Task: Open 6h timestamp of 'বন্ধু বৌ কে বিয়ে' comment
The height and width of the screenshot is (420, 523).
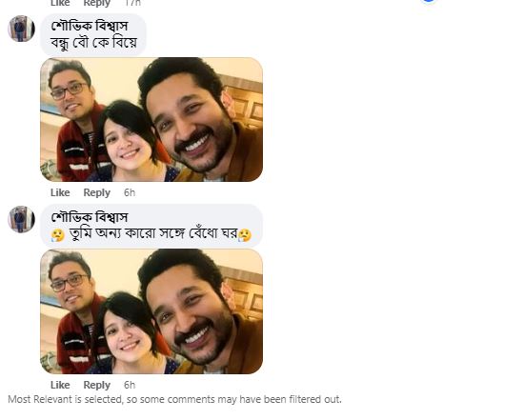Action: (x=130, y=192)
